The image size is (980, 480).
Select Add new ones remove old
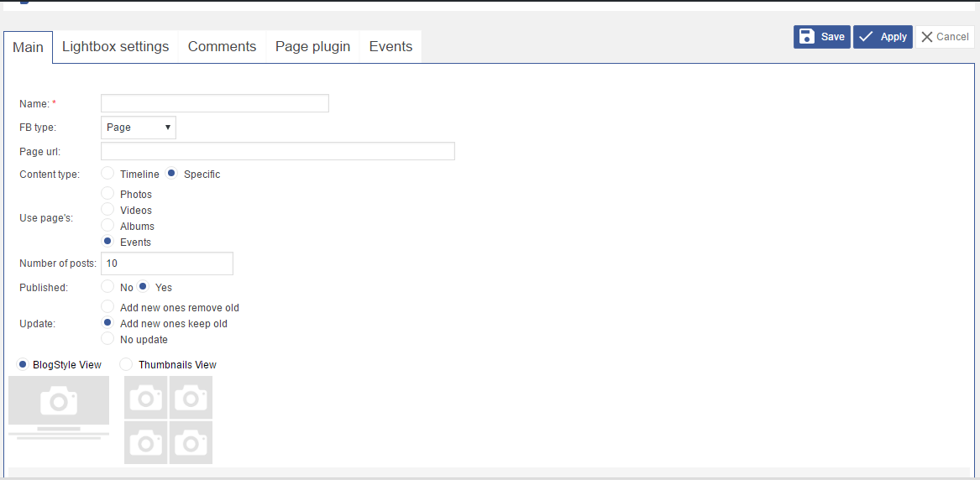tap(107, 307)
